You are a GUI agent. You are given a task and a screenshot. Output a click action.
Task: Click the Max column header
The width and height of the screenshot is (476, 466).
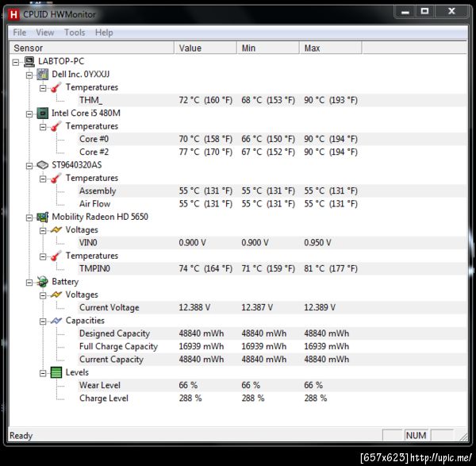[x=331, y=48]
